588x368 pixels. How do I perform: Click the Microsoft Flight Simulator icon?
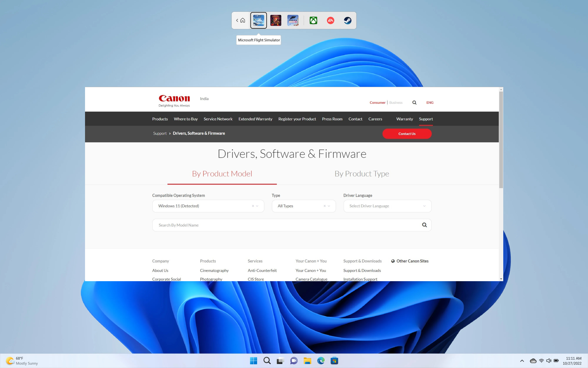coord(259,20)
